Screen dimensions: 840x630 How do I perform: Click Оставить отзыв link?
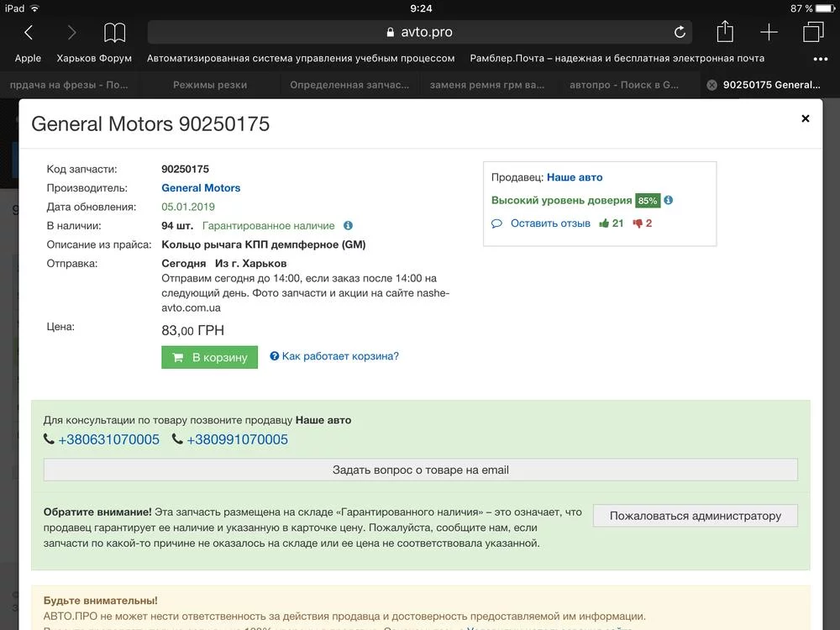(550, 223)
